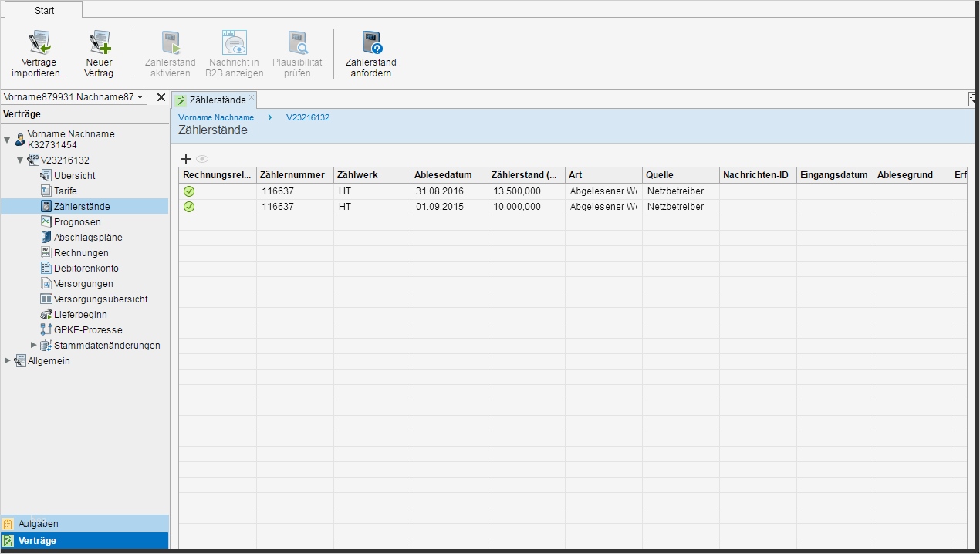The width and height of the screenshot is (980, 554).
Task: Sort by Zählernummer column header
Action: 295,175
